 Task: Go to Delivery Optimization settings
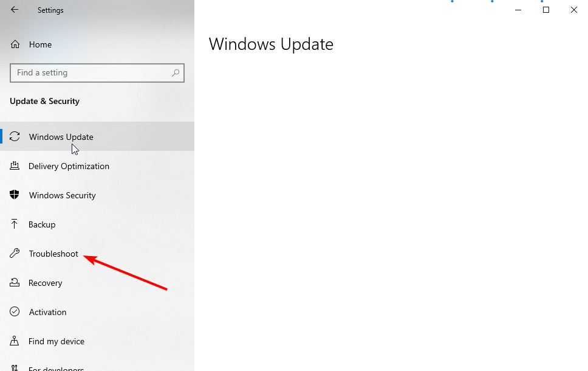(x=97, y=166)
